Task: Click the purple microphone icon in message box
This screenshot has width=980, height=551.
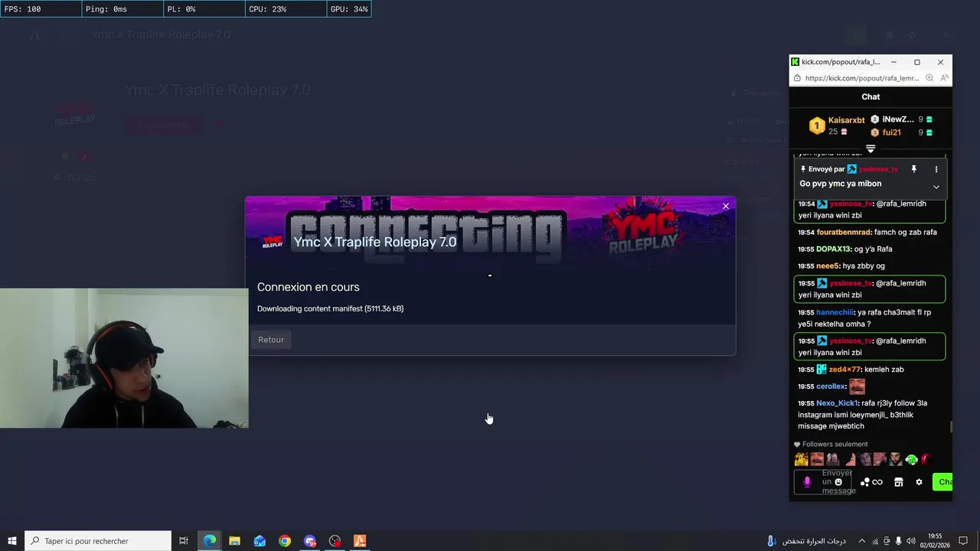Action: [807, 482]
